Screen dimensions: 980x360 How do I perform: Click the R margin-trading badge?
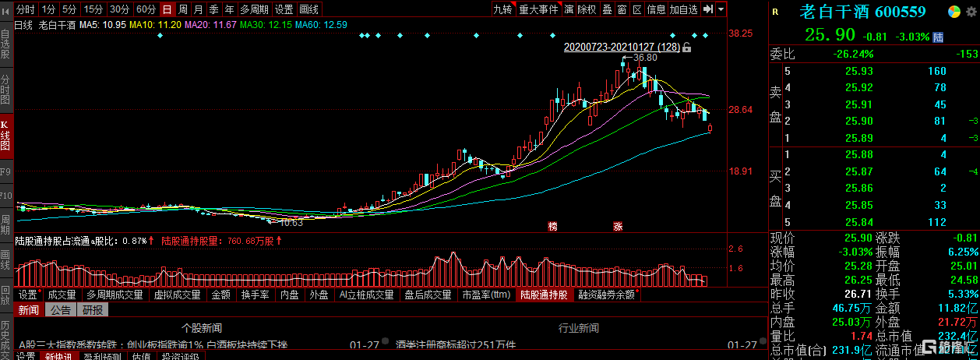775,11
